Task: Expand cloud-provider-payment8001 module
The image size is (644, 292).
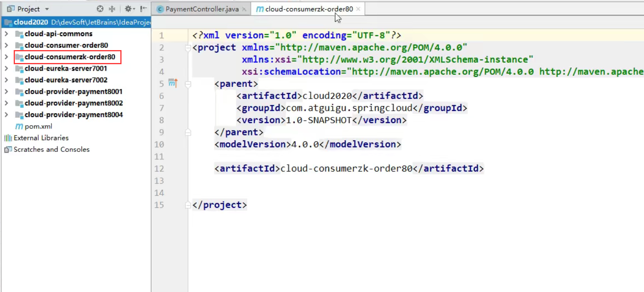Action: click(x=6, y=92)
